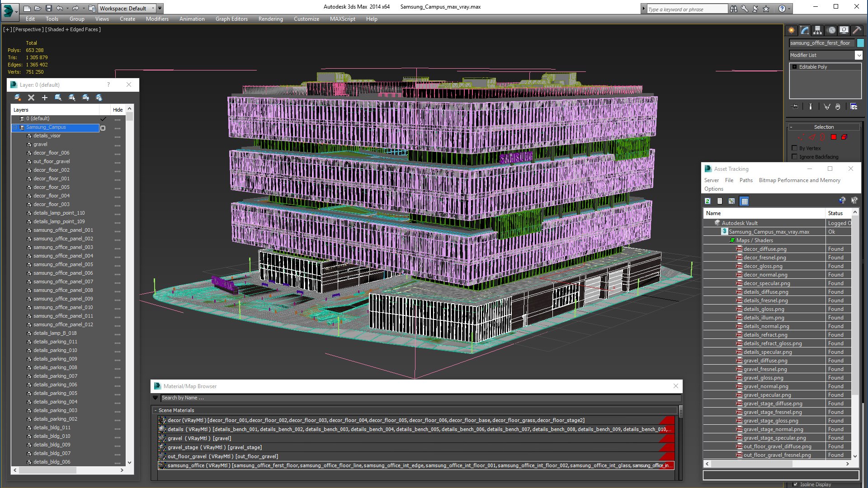Switch Asset Tracking to tree view icon
868x488 pixels.
731,201
